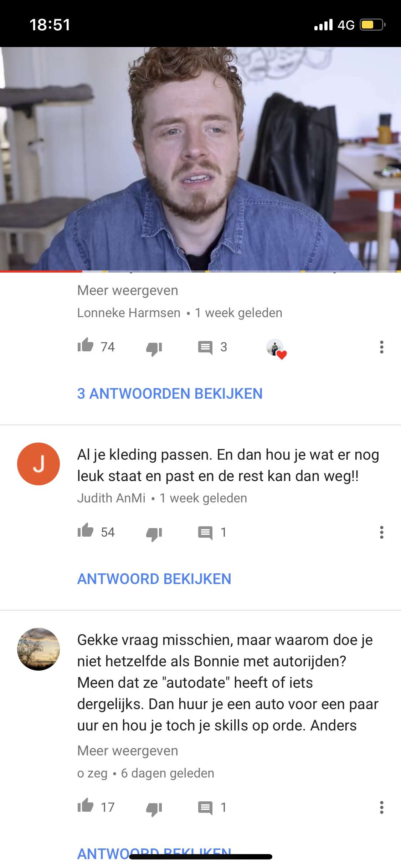
Task: Open more options for Lonneke Harmsen's comment
Action: 381,347
